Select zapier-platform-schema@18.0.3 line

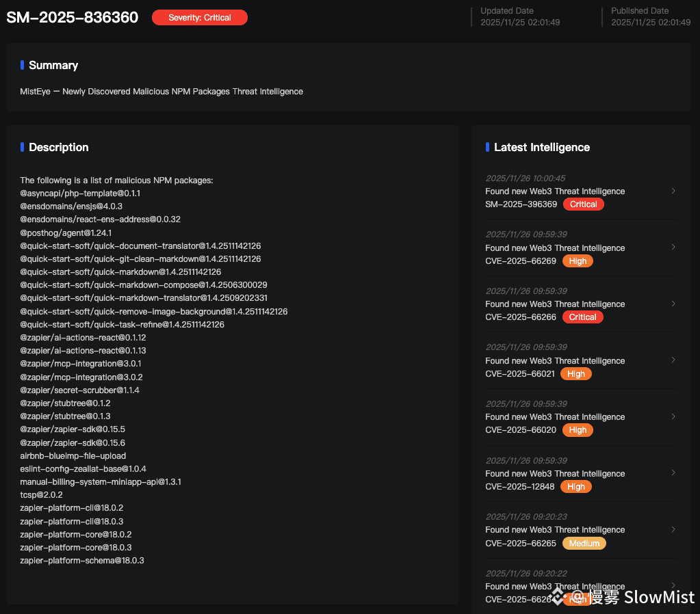point(82,560)
